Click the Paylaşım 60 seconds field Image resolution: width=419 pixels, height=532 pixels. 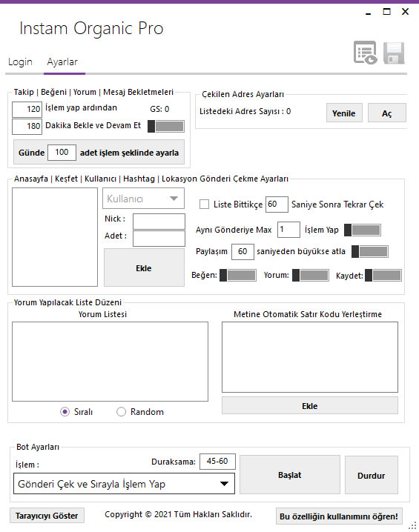click(243, 251)
